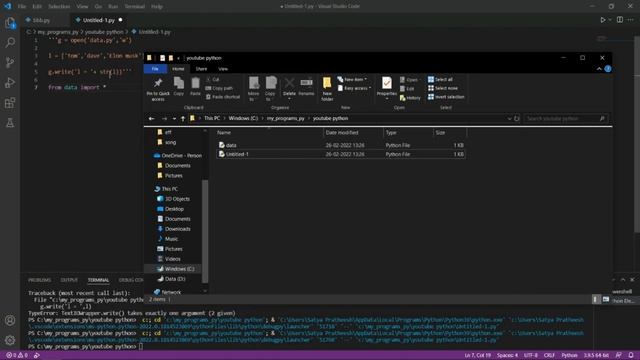Select Data (D:) in the navigation pane
The height and width of the screenshot is (360, 640).
pyautogui.click(x=175, y=279)
